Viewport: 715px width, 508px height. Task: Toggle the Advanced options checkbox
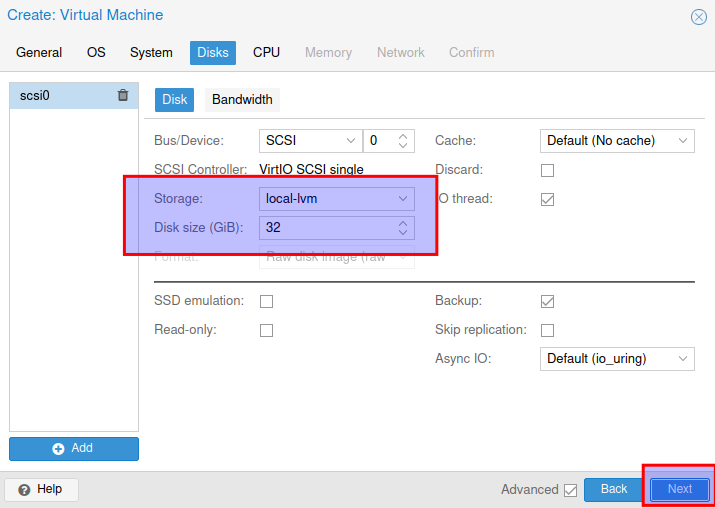[570, 490]
